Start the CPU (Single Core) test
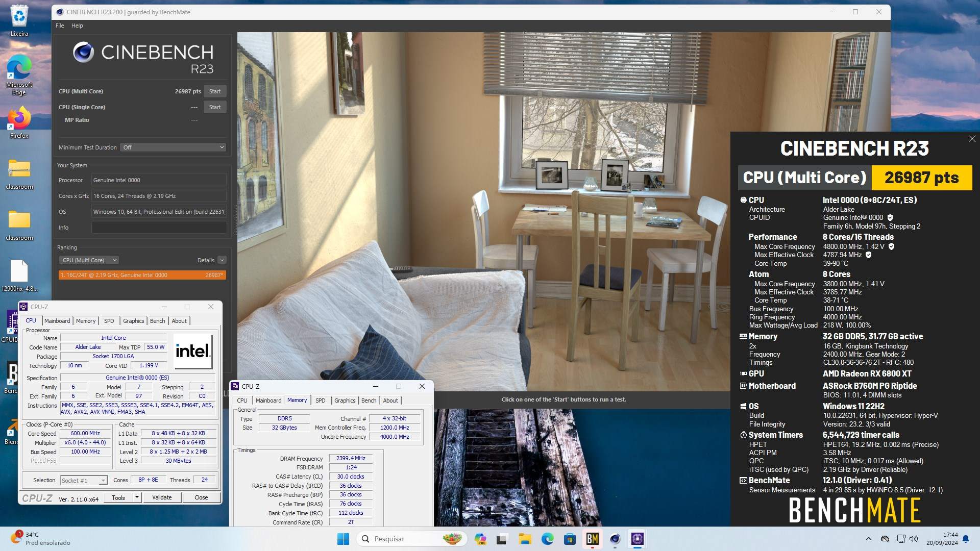The image size is (980, 551). click(214, 107)
